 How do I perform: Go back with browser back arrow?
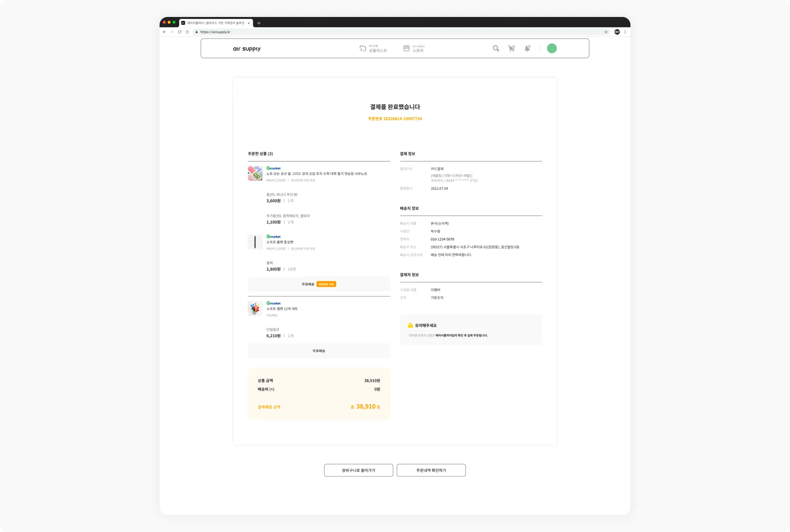point(164,32)
